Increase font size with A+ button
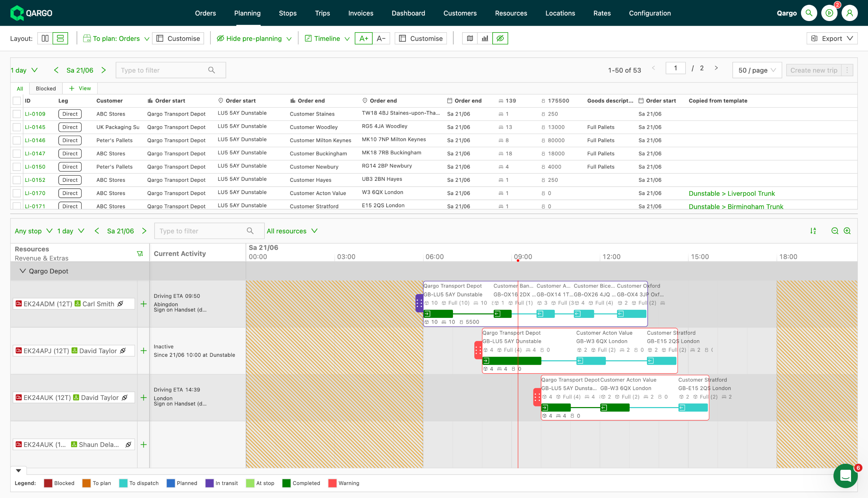 [363, 38]
